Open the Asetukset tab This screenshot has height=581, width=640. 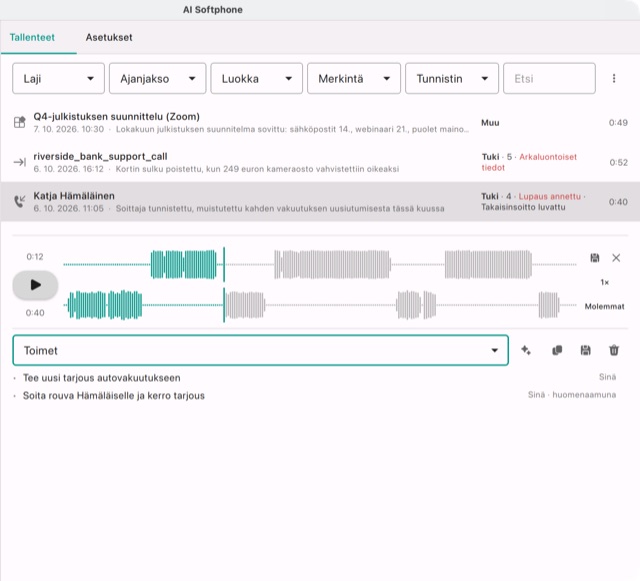(109, 37)
